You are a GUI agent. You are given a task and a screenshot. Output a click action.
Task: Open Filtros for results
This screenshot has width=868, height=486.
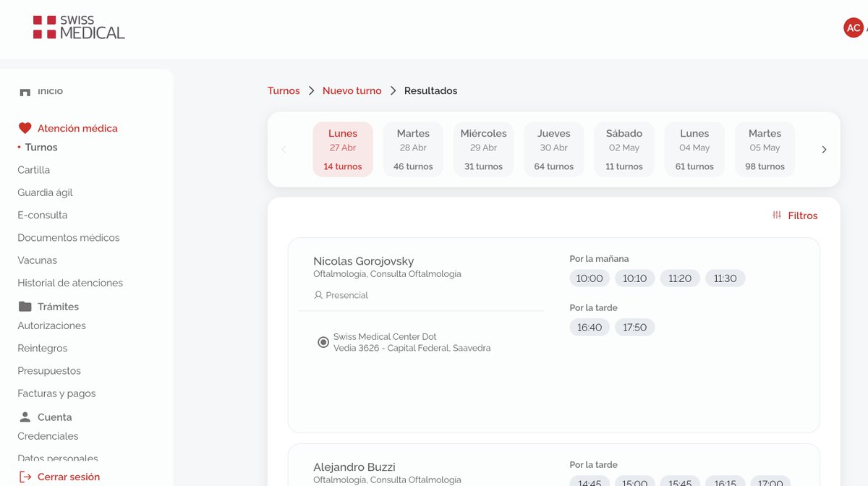795,216
